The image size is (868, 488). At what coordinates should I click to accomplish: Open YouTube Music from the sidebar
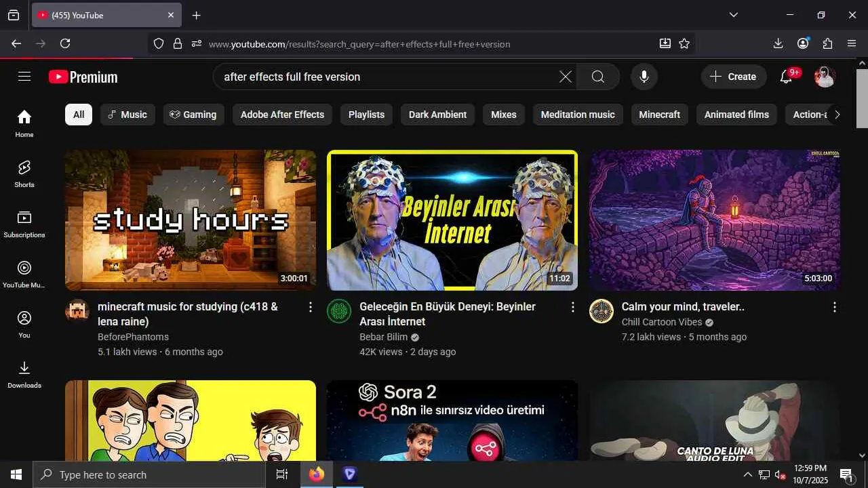[x=24, y=274]
